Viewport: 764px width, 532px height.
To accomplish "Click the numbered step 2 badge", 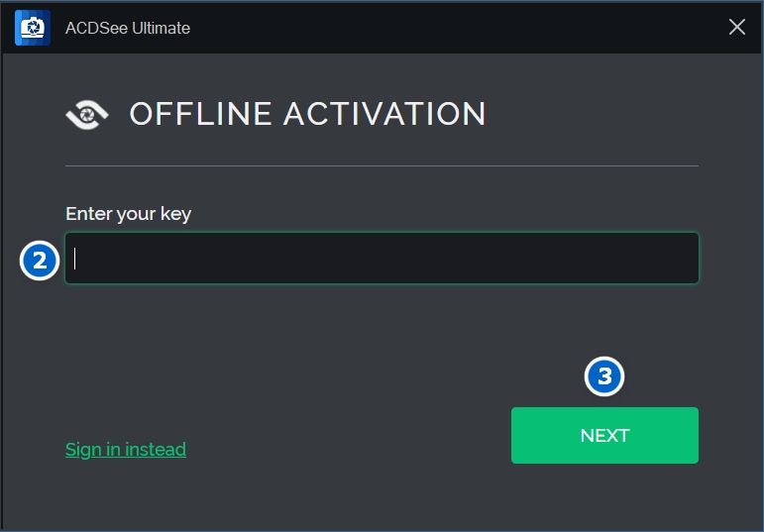I will click(40, 261).
